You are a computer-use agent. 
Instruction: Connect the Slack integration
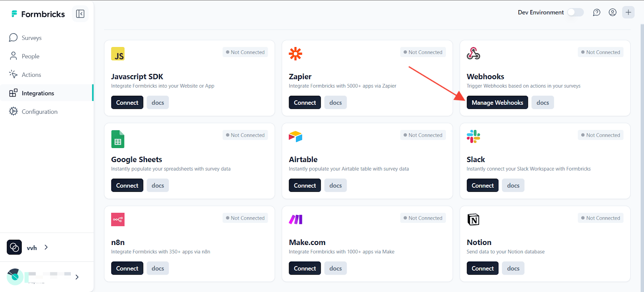pyautogui.click(x=483, y=185)
